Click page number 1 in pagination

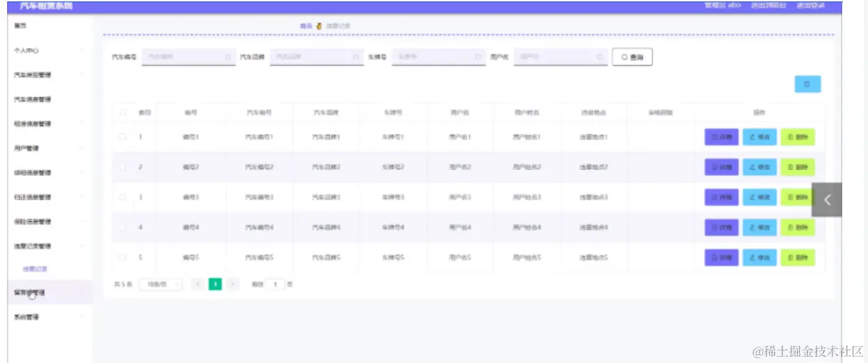tap(216, 284)
